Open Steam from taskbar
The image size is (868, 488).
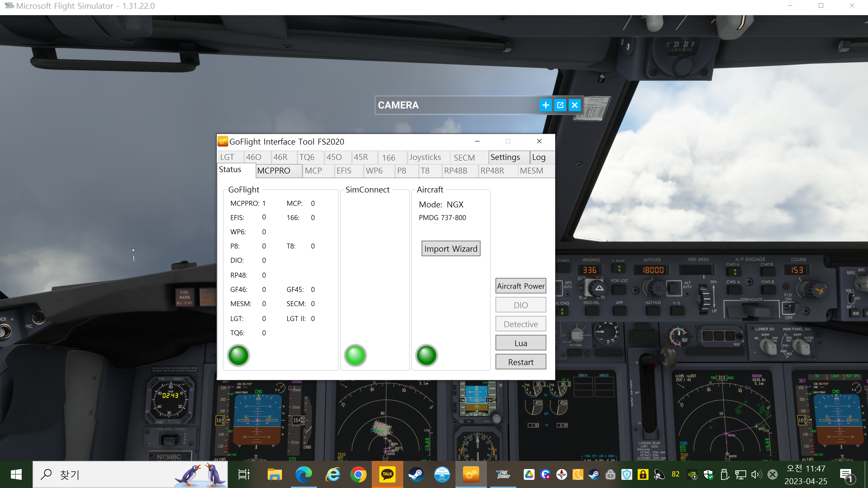416,474
